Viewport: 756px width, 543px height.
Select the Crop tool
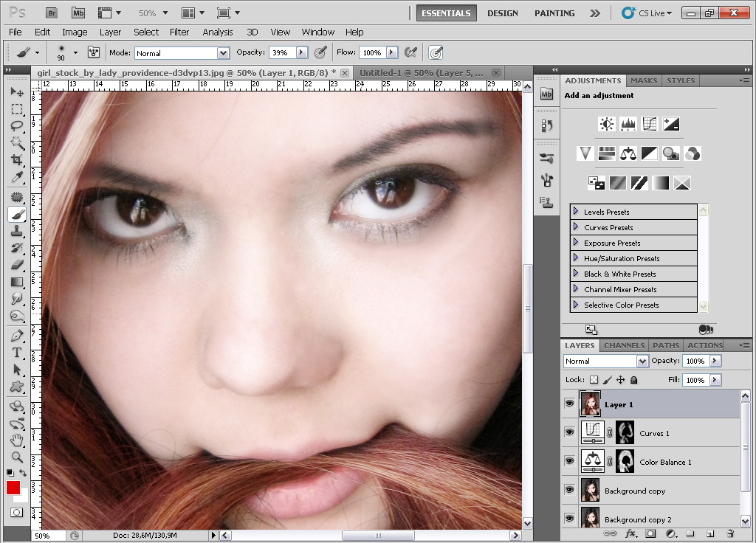point(17,159)
